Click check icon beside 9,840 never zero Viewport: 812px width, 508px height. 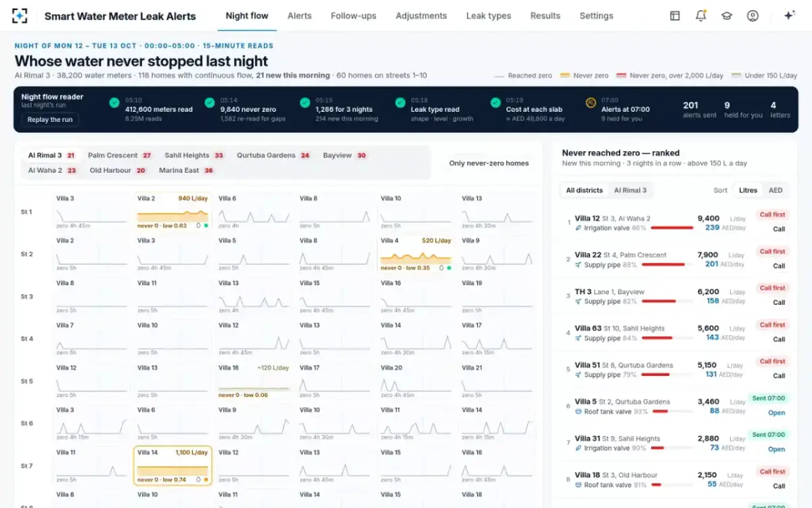209,103
